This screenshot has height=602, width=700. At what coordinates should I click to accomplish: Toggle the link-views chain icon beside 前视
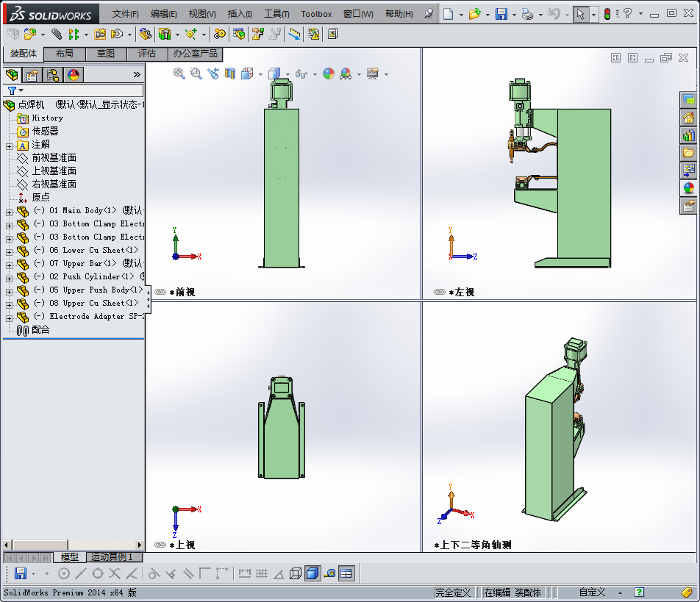click(x=160, y=292)
